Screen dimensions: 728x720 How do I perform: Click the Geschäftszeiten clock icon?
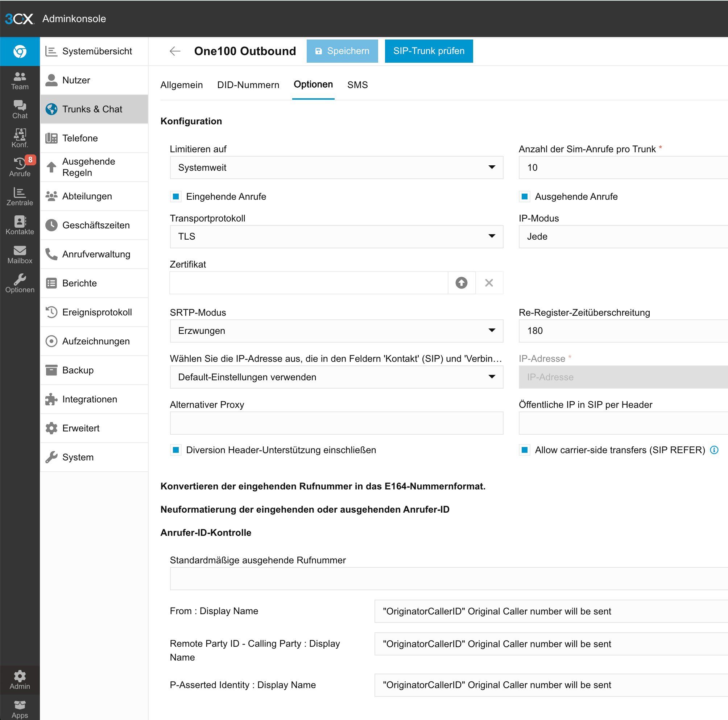51,225
